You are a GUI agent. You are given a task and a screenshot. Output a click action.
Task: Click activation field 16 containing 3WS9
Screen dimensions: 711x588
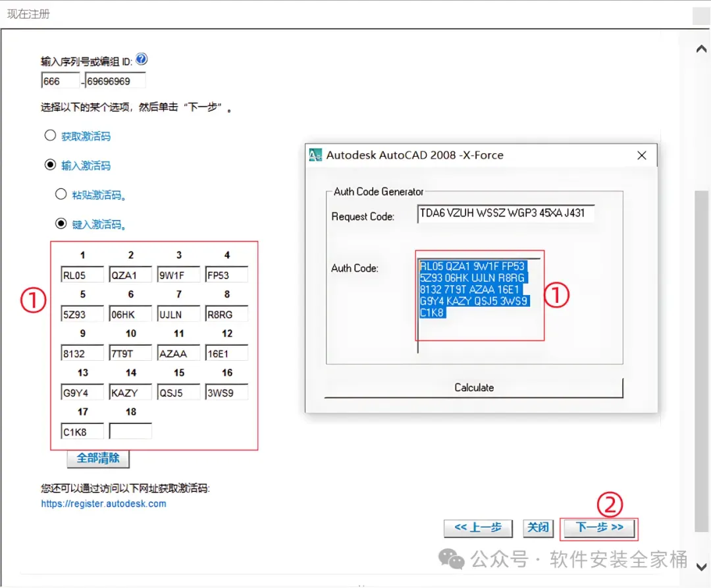click(x=226, y=392)
